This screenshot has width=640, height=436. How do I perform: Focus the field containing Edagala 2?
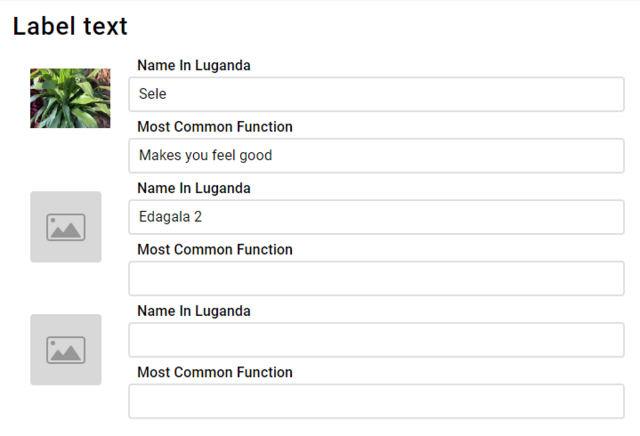tap(376, 217)
